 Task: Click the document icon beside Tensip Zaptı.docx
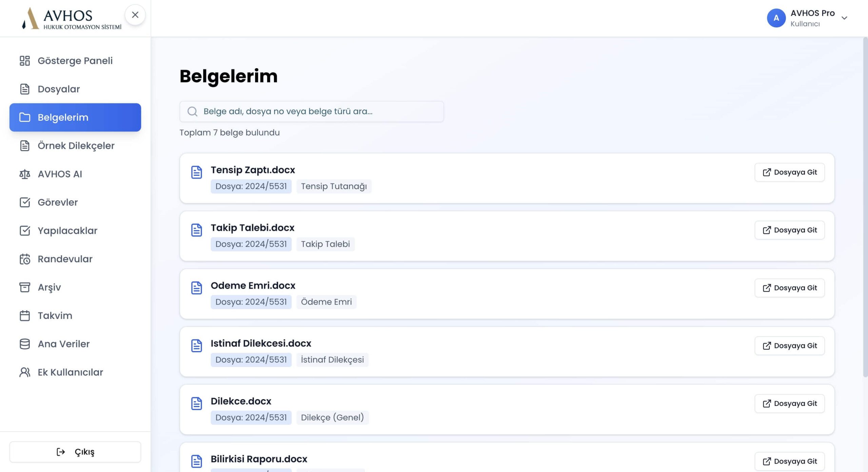[x=197, y=172]
